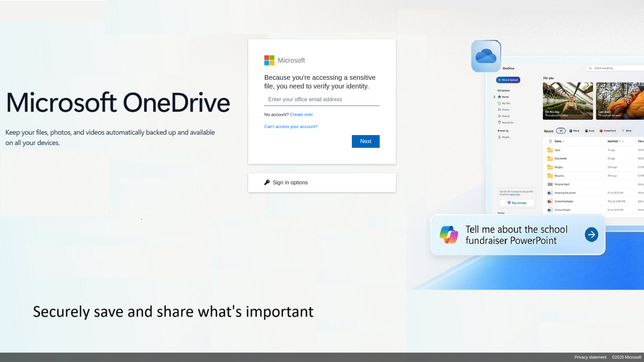This screenshot has width=644, height=362.
Task: Click the blue Next button
Action: pos(366,141)
